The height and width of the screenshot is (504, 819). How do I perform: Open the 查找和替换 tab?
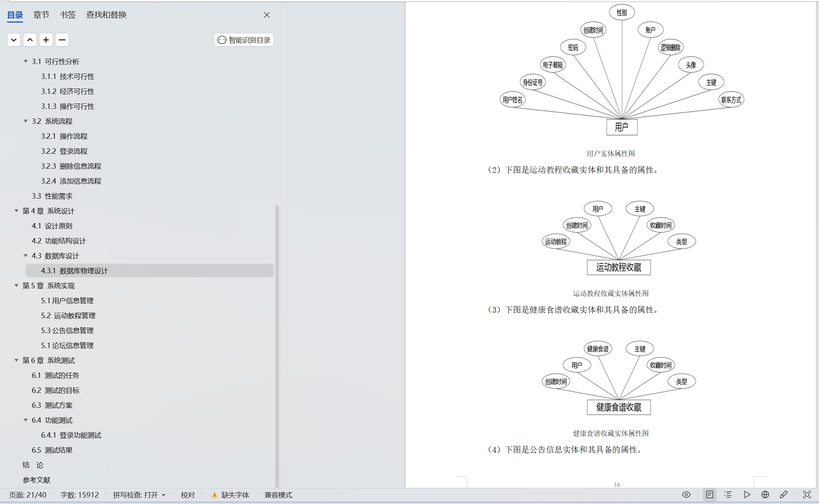106,15
